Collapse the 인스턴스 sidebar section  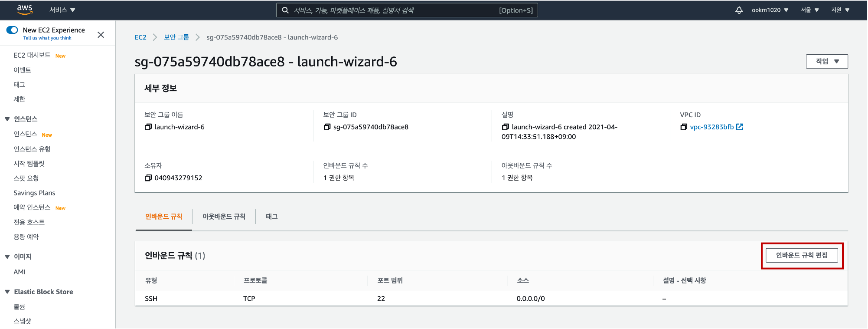(x=7, y=119)
